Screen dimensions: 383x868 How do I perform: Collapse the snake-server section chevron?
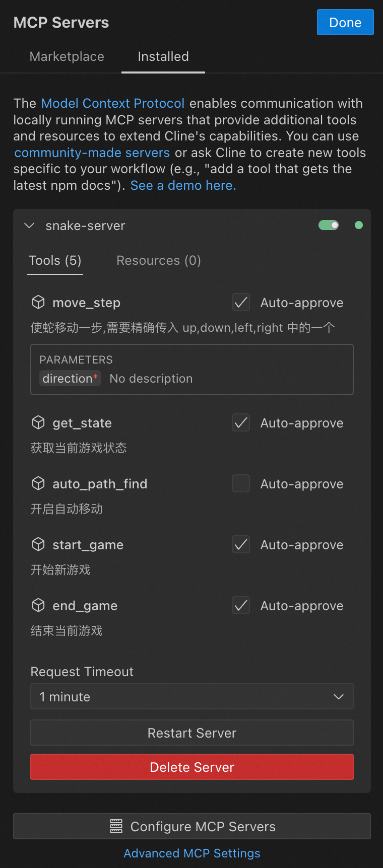[x=29, y=226]
